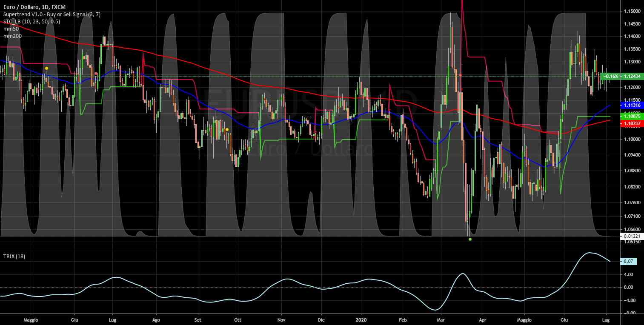Select the TRIX (18) indicator label
Image resolution: width=644 pixels, height=325 pixels.
pyautogui.click(x=14, y=257)
